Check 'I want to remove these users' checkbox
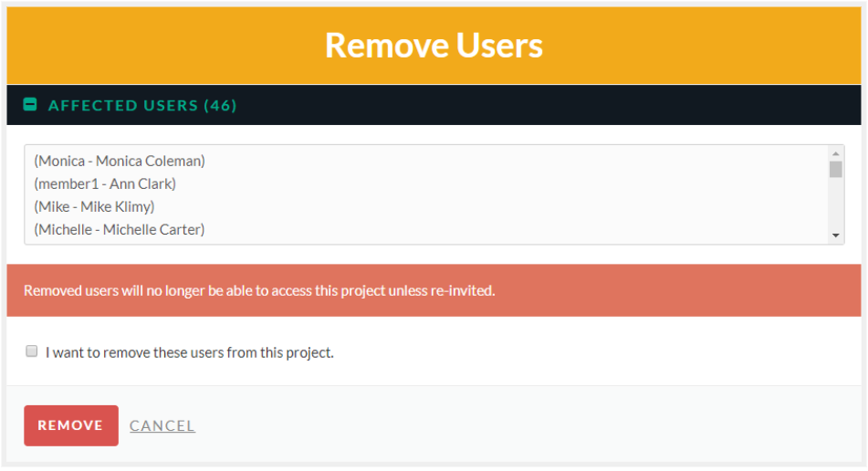This screenshot has height=471, width=868. point(32,351)
